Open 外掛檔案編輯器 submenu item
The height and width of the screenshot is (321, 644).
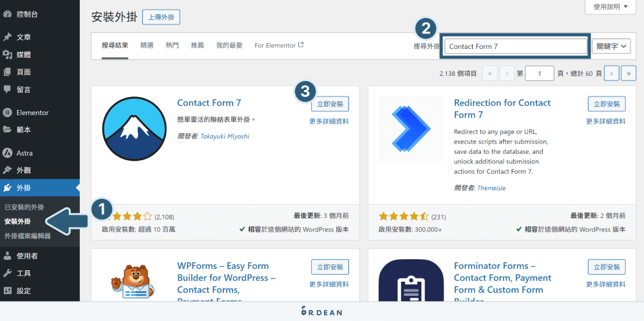coord(28,236)
